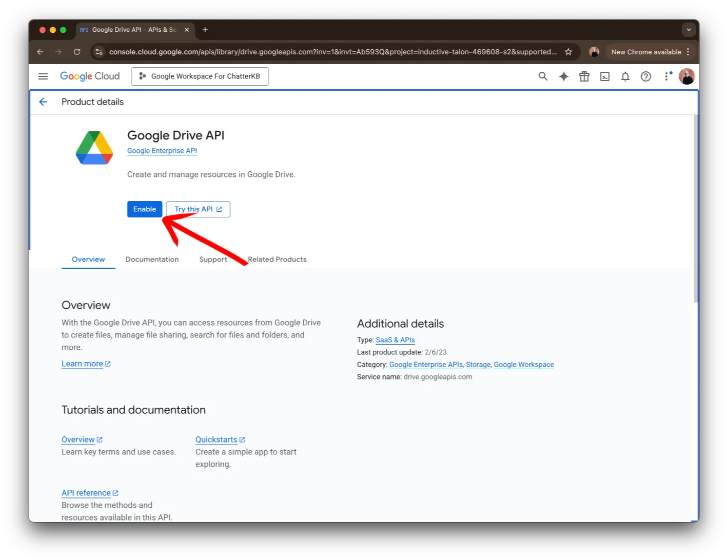The image size is (728, 560).
Task: View site information icon in address bar
Action: coord(99,52)
